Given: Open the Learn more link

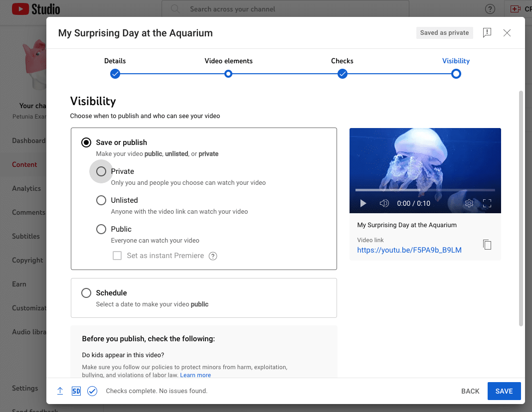Looking at the screenshot, I should point(195,375).
